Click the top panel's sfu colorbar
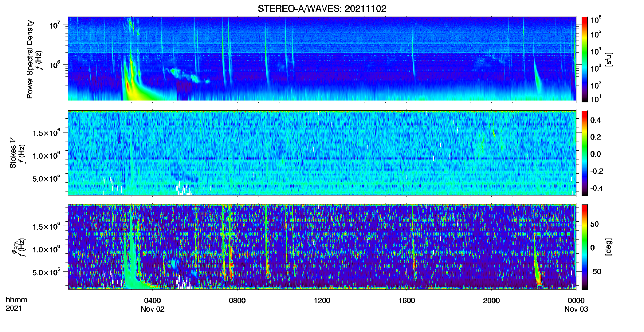 pyautogui.click(x=584, y=59)
